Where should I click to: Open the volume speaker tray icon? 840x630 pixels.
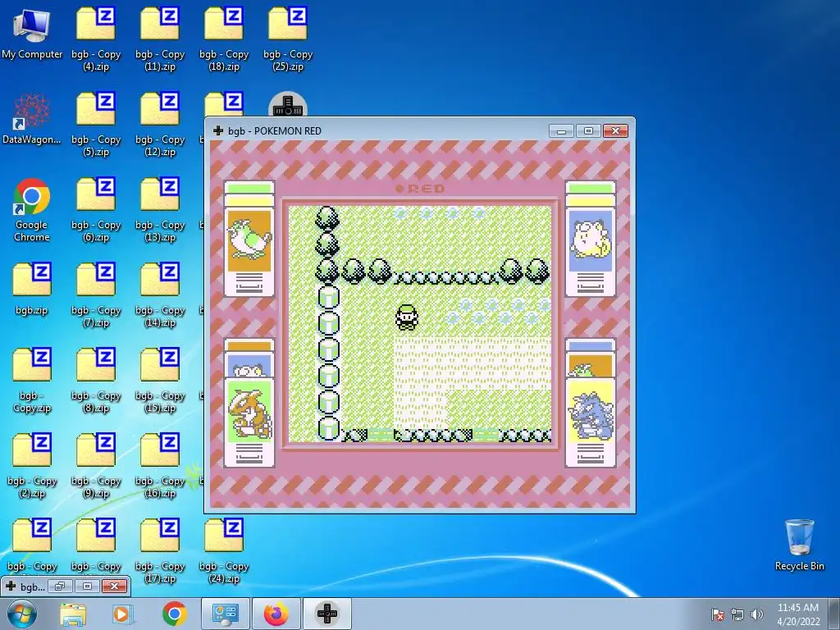(757, 614)
